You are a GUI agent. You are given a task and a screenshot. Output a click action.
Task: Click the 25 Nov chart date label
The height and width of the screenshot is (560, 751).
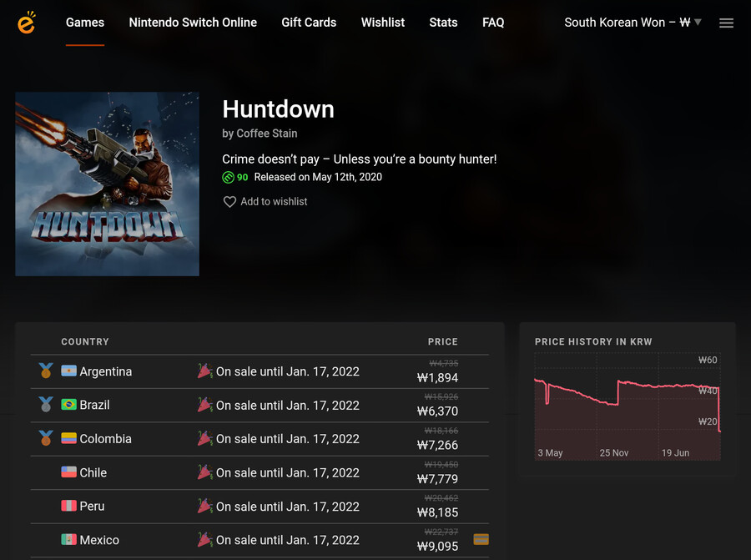(x=613, y=452)
